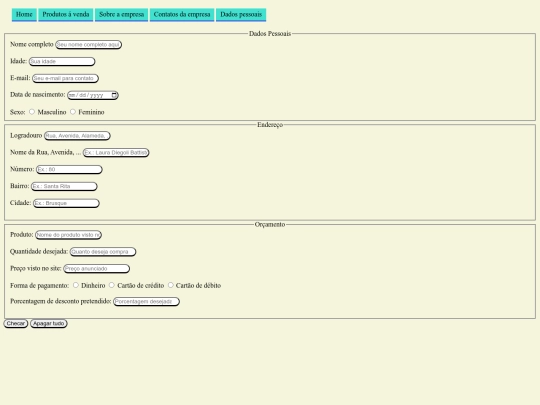Focus the Número input field
Image resolution: width=540 pixels, height=405 pixels.
[x=69, y=169]
